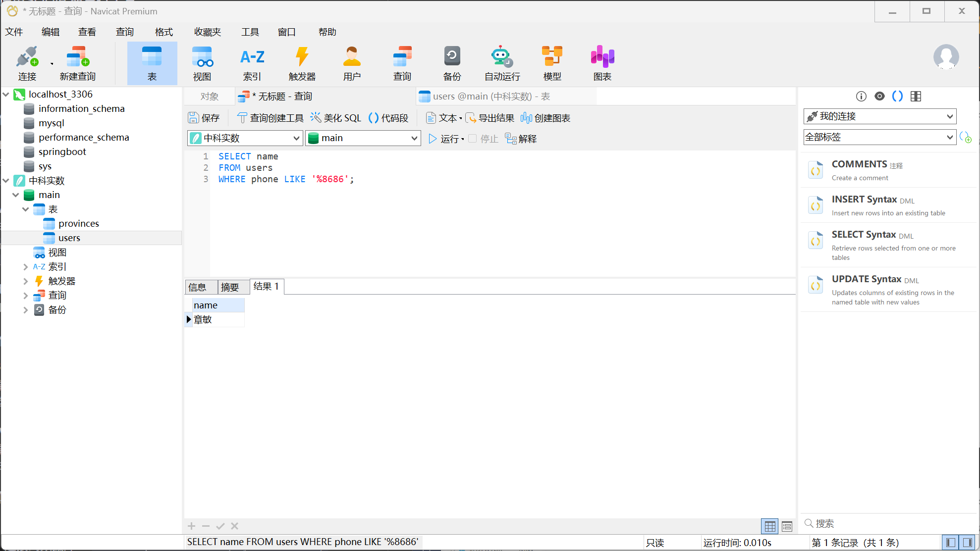Screen dimensions: 980x551
Task: Open the 收藏夹 menu
Action: pos(207,32)
